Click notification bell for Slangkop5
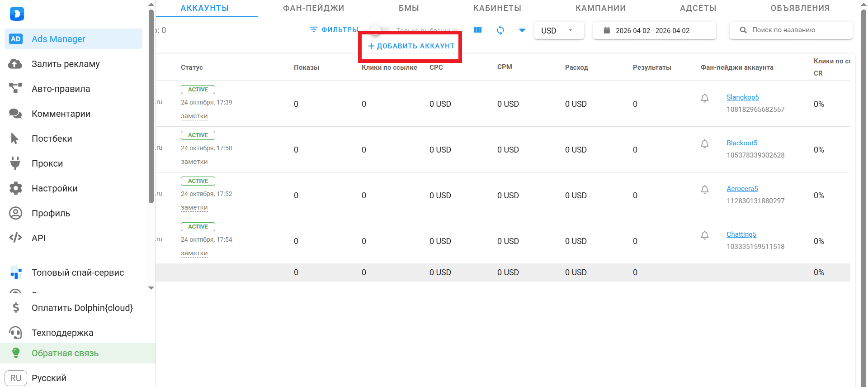This screenshot has width=868, height=387. 704,98
